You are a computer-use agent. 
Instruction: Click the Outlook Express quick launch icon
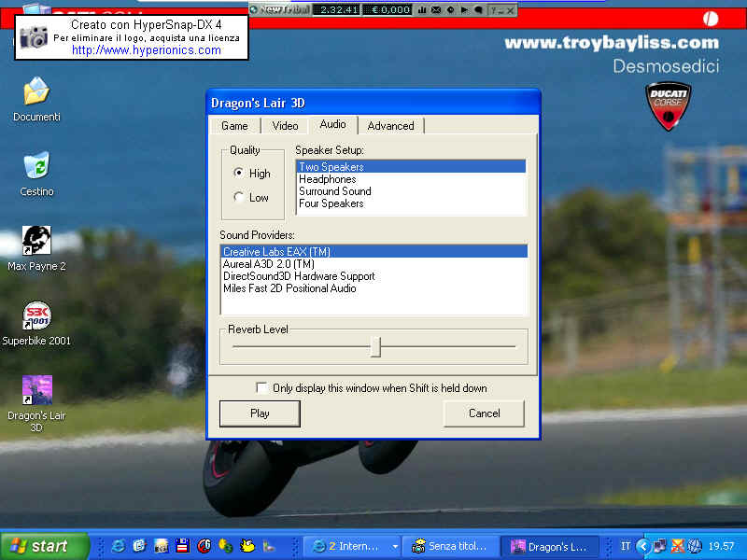click(139, 546)
